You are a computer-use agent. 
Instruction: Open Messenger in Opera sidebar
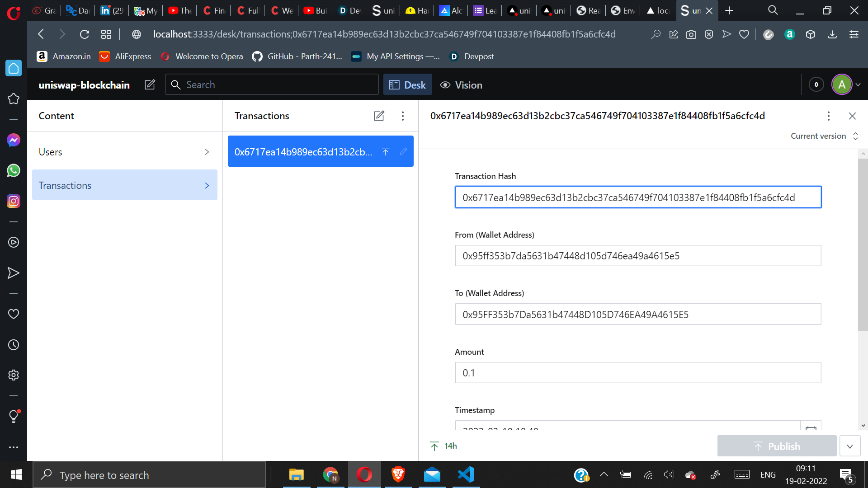click(x=14, y=140)
